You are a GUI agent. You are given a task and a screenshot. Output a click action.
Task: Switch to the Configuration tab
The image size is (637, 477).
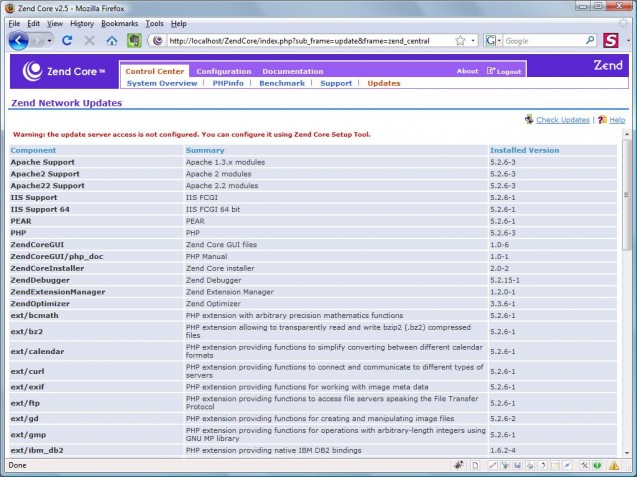tap(224, 71)
